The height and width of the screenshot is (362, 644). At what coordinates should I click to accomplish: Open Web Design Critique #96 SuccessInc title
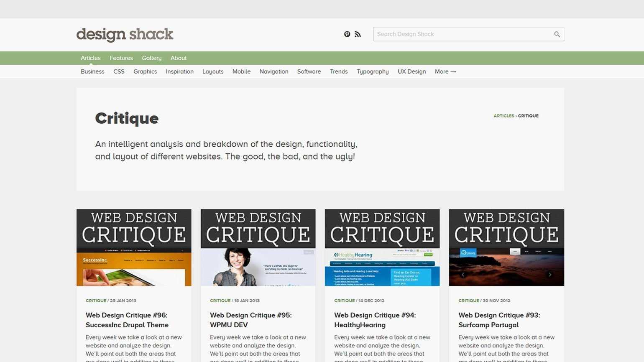(x=127, y=320)
